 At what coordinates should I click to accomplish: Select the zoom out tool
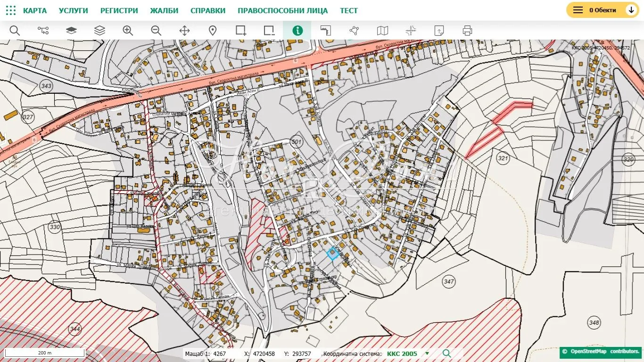click(x=156, y=31)
